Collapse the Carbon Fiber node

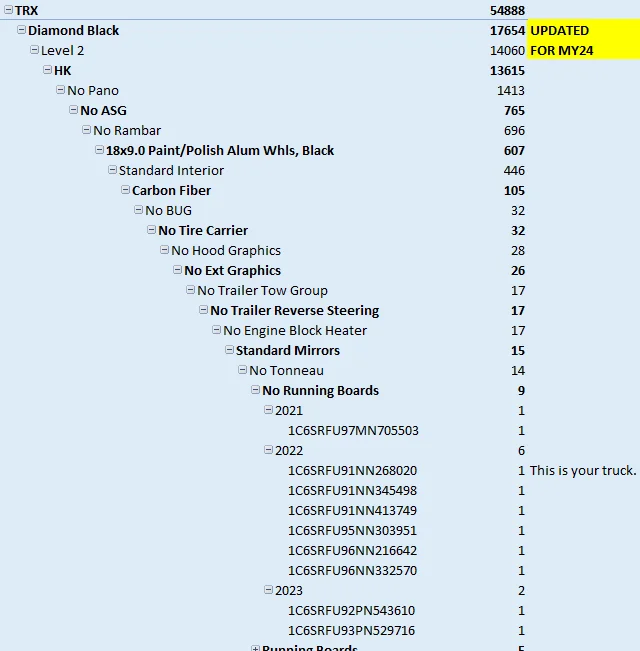[x=126, y=190]
